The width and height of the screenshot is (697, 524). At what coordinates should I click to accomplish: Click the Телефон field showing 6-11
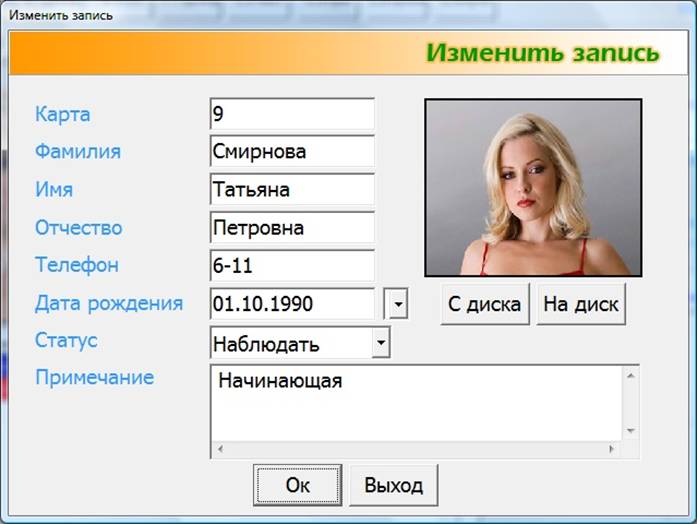click(x=292, y=266)
